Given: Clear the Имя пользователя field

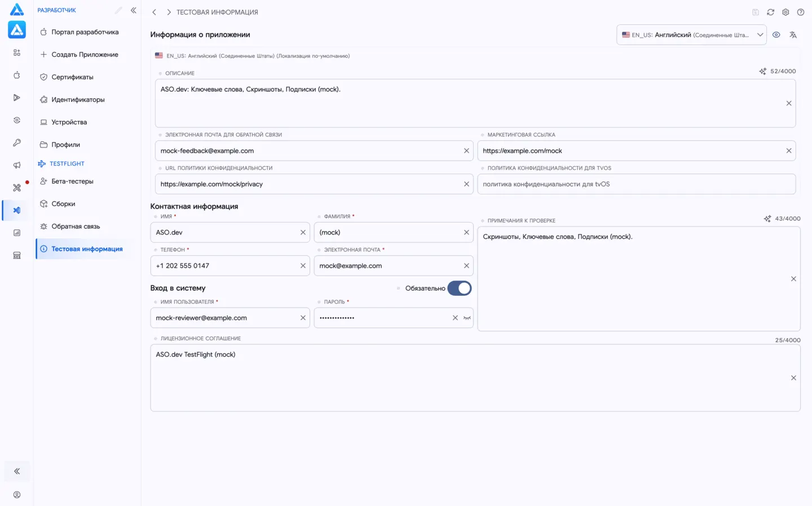Looking at the screenshot, I should (x=303, y=318).
